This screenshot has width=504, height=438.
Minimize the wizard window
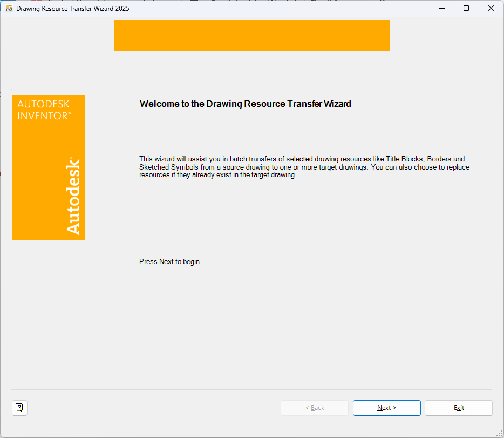point(442,8)
